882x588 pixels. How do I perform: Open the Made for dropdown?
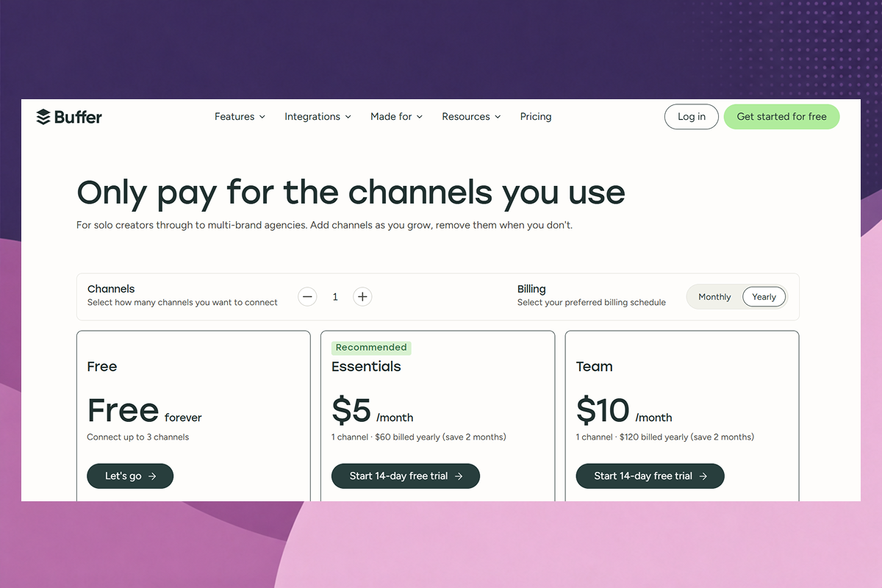click(396, 117)
